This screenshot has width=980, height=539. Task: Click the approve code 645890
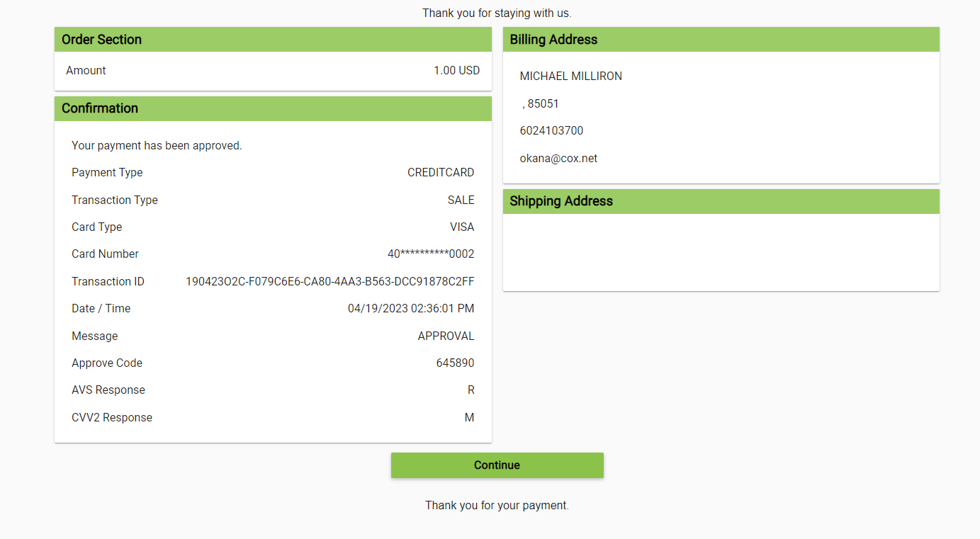(x=455, y=363)
